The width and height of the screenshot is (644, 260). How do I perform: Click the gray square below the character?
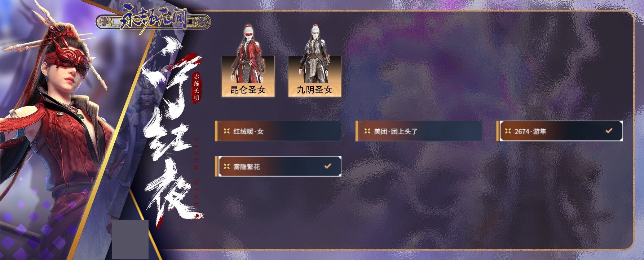130,240
